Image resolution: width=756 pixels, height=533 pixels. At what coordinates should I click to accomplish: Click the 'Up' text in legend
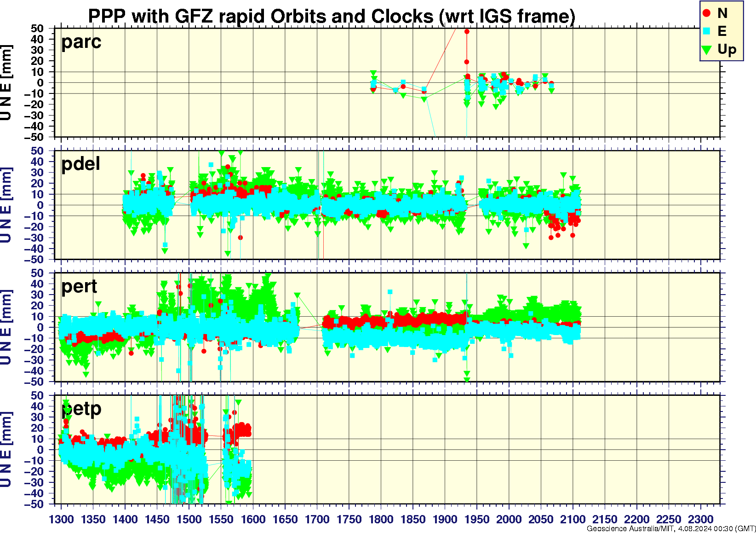727,50
